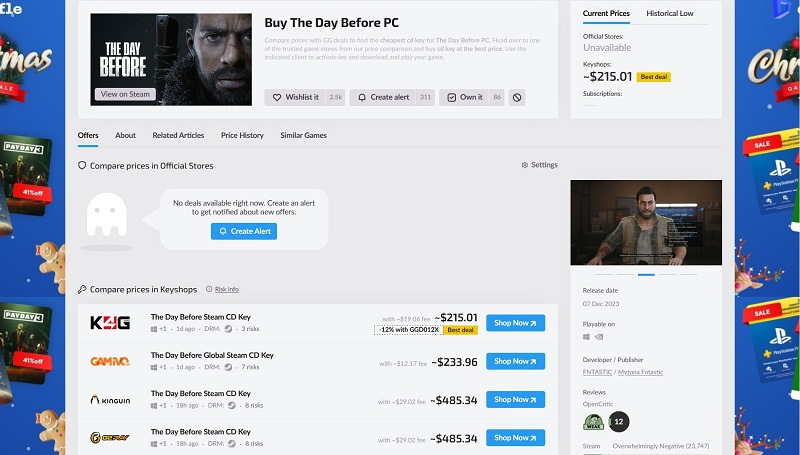This screenshot has width=800, height=455.
Task: Select the first screenshot carousel indicator
Action: click(x=603, y=273)
